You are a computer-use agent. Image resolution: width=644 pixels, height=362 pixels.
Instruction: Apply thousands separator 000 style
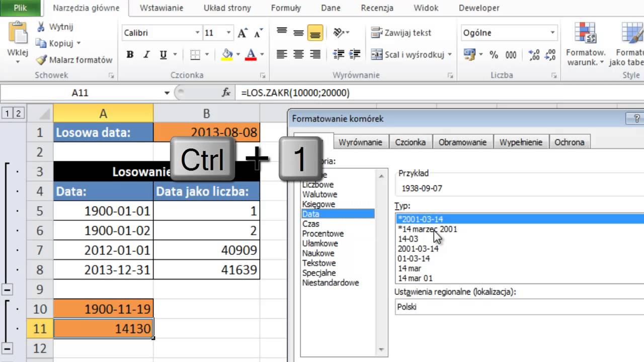[511, 55]
